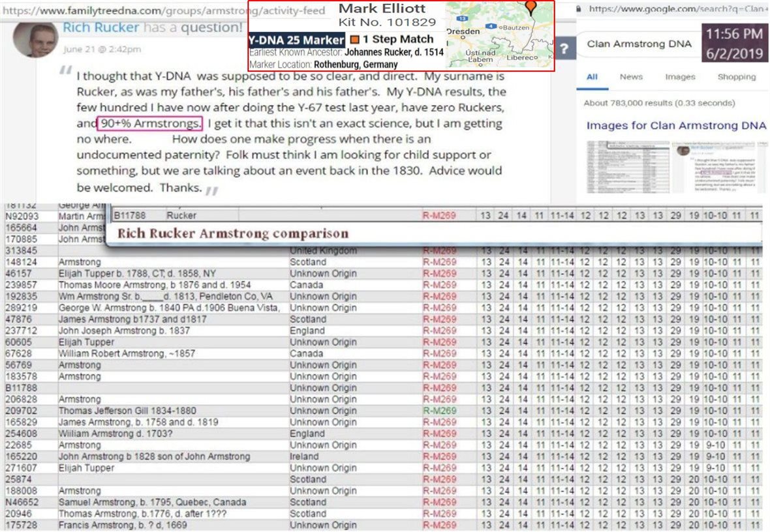Click kit number 165664

(21, 228)
